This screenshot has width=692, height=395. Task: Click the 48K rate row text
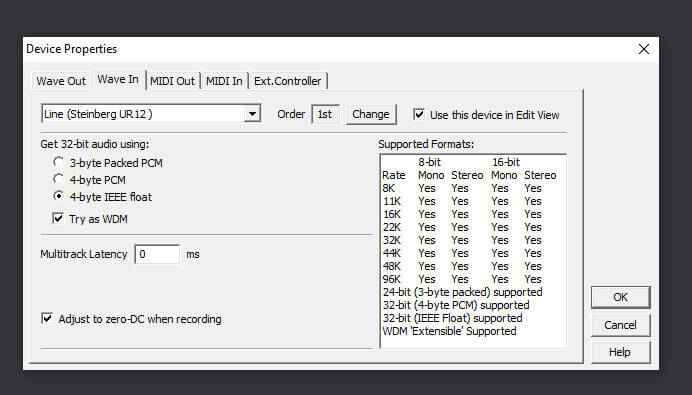[x=462, y=266]
